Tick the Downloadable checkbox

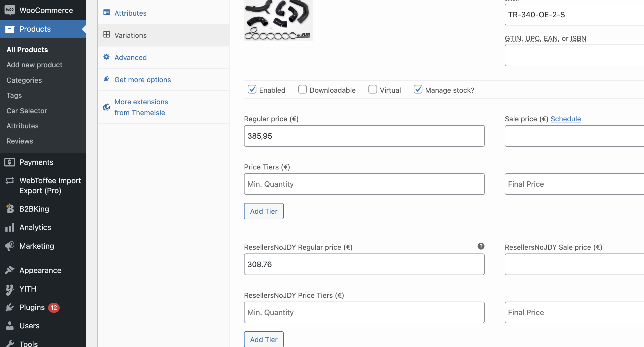[302, 89]
